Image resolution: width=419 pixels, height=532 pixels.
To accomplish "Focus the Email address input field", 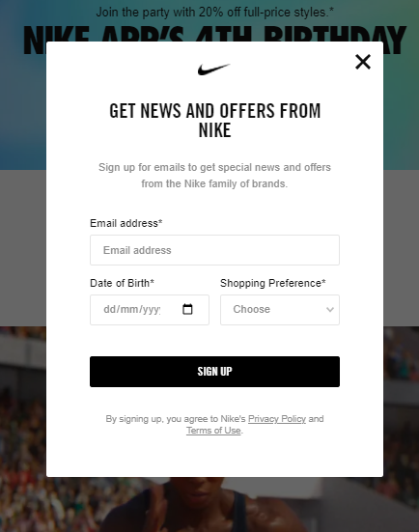I will [214, 250].
